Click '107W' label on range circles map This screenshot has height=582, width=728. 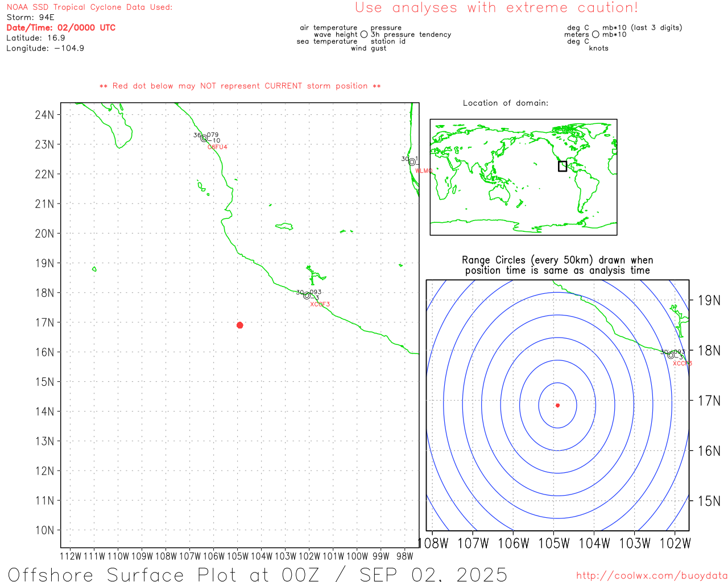473,543
